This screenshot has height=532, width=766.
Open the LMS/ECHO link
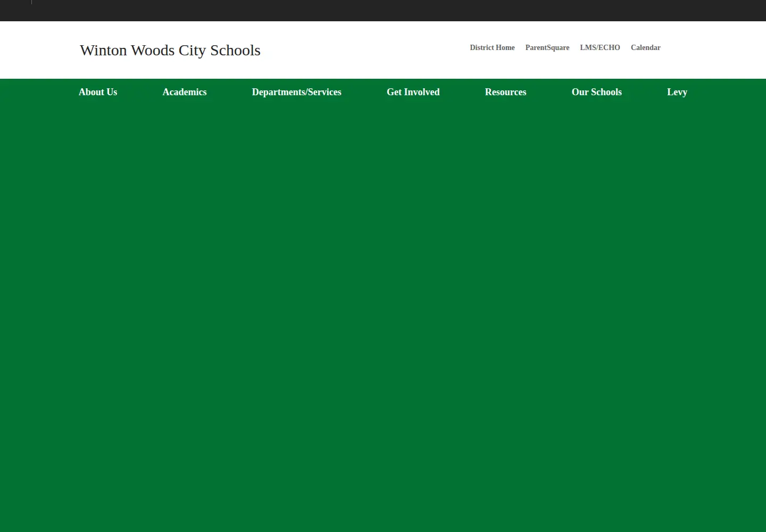600,47
